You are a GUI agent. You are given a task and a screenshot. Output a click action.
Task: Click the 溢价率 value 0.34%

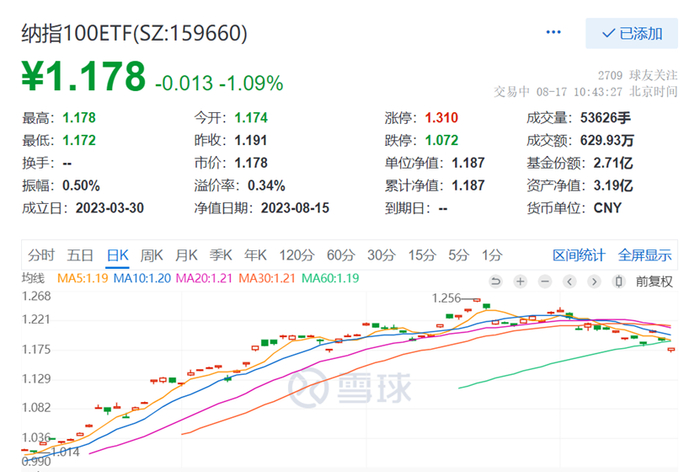point(266,185)
